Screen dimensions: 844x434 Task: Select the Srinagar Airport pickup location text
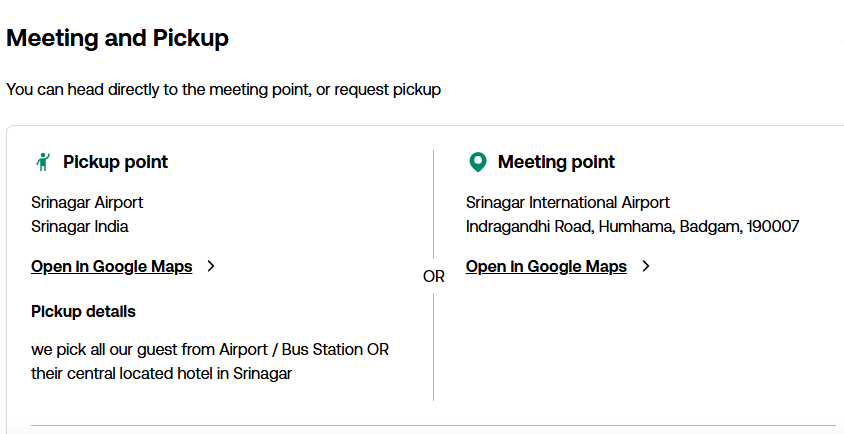pyautogui.click(x=87, y=203)
